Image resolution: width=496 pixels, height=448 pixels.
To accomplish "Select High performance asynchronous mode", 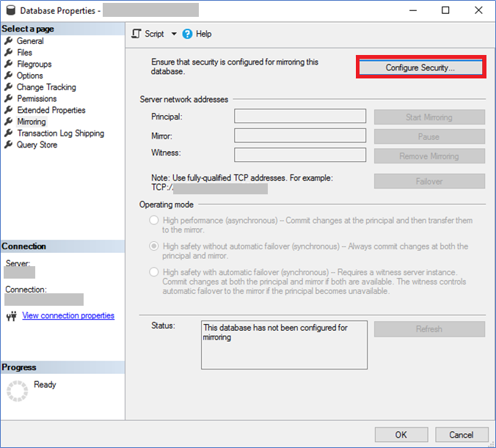I will click(x=154, y=220).
